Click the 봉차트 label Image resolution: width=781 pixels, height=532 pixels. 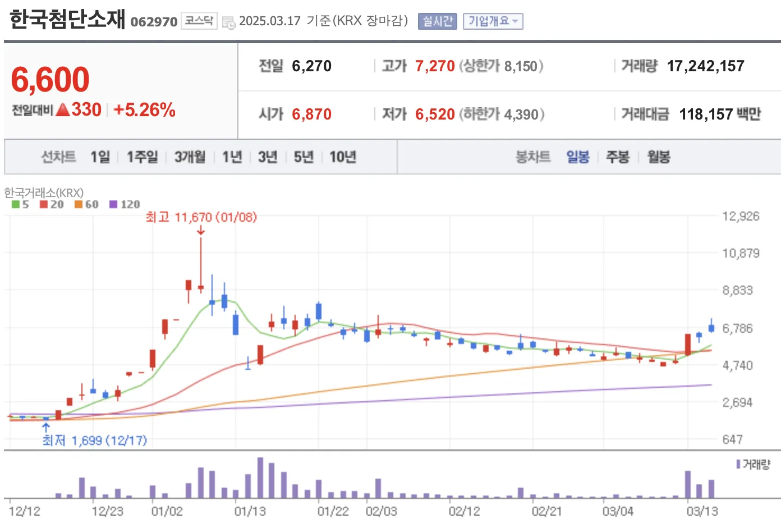point(533,157)
